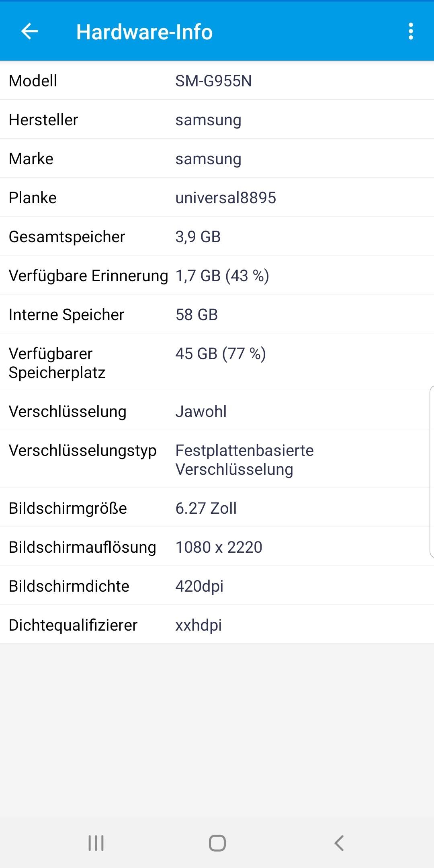Select the Hersteller samsung row
Screen dimensions: 434x868
pyautogui.click(x=217, y=119)
